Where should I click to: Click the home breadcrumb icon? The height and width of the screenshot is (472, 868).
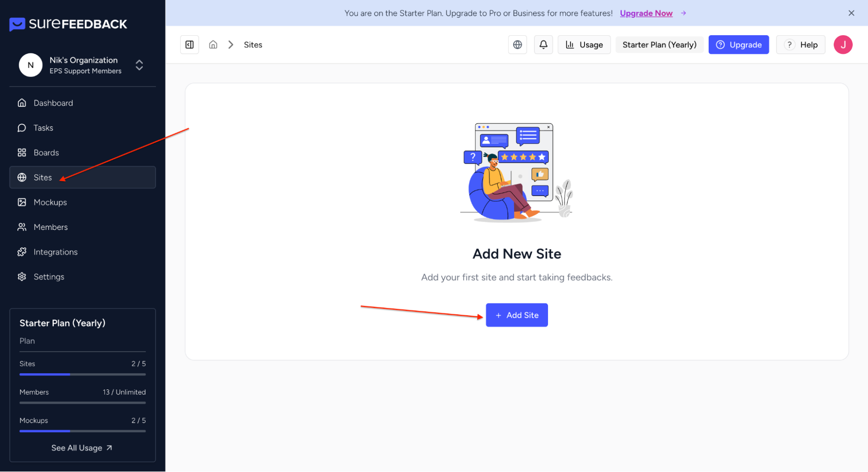pyautogui.click(x=213, y=45)
